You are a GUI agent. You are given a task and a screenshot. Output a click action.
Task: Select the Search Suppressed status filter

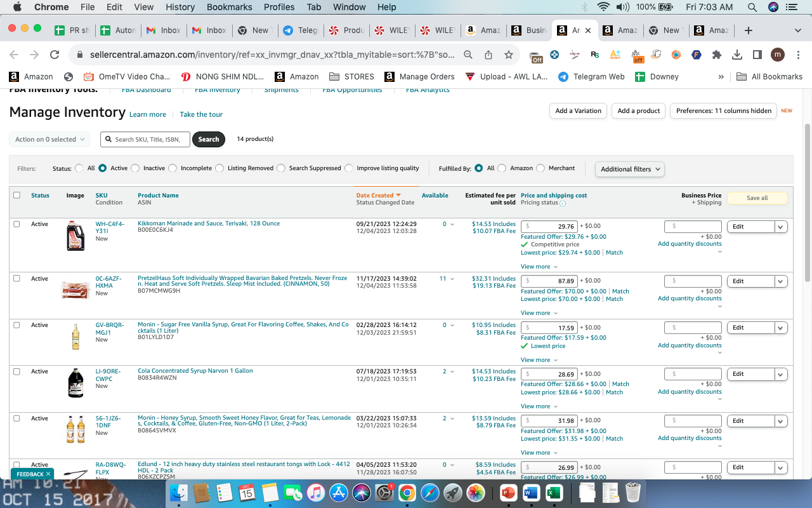(x=281, y=168)
